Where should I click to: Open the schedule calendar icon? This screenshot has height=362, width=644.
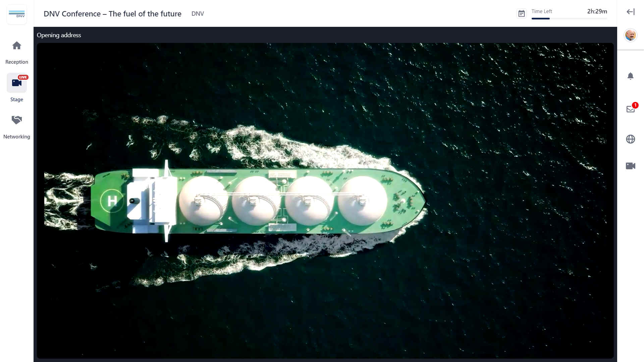522,14
